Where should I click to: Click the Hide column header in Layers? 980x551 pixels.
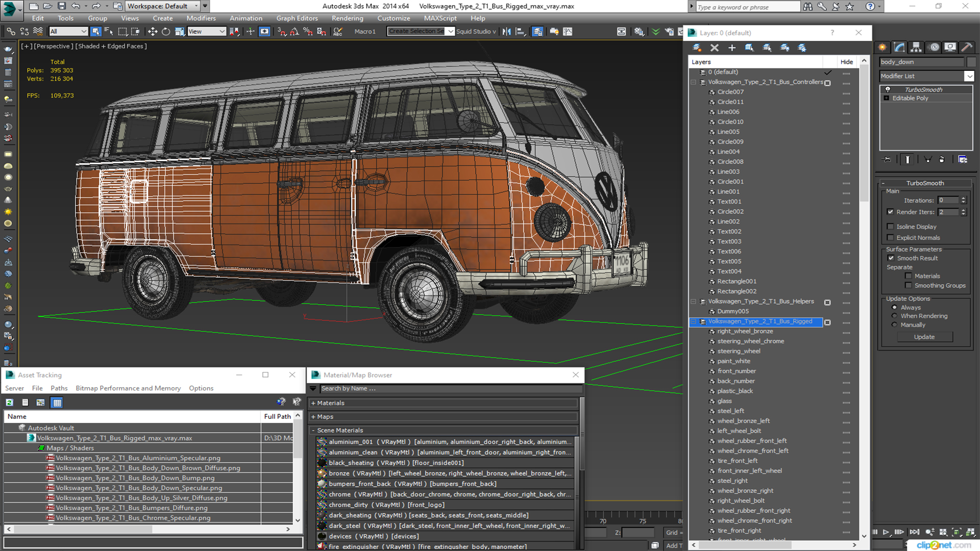pos(846,62)
